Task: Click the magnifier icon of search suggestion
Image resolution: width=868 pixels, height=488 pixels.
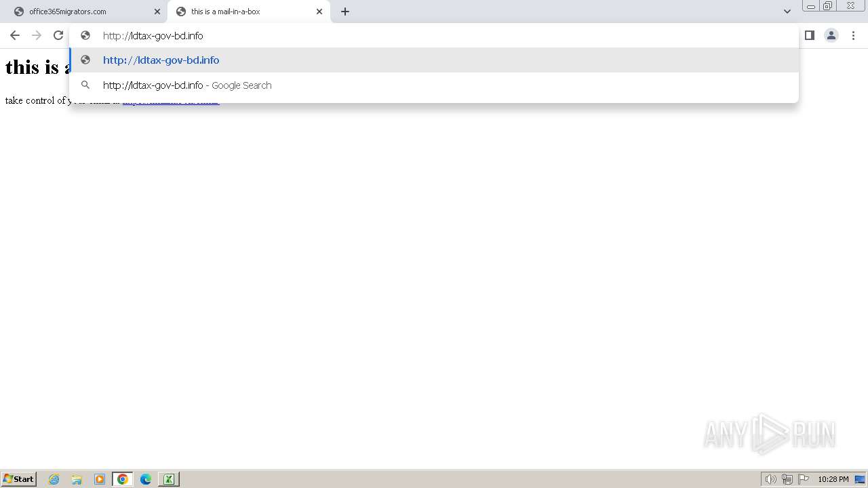Action: pos(85,85)
